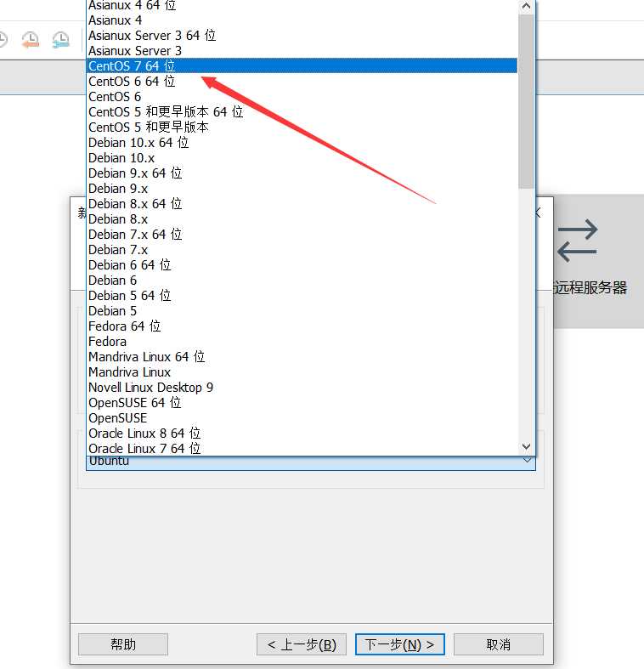The image size is (644, 669).
Task: Select CentOS 7 64 位 option
Action: tap(302, 66)
